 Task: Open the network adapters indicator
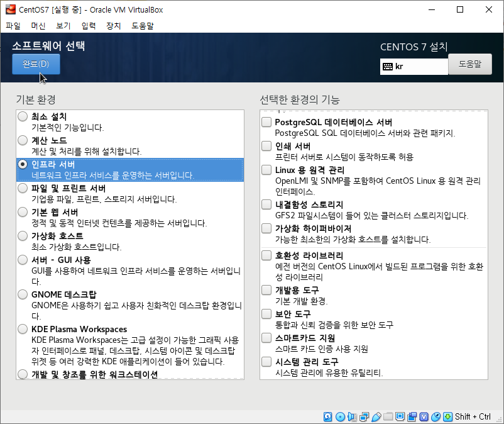364,416
